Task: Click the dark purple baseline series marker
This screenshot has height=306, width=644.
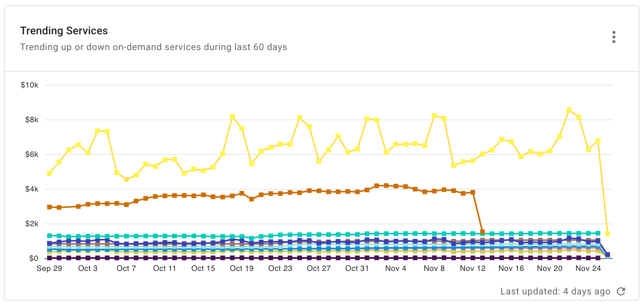Action: (280, 258)
